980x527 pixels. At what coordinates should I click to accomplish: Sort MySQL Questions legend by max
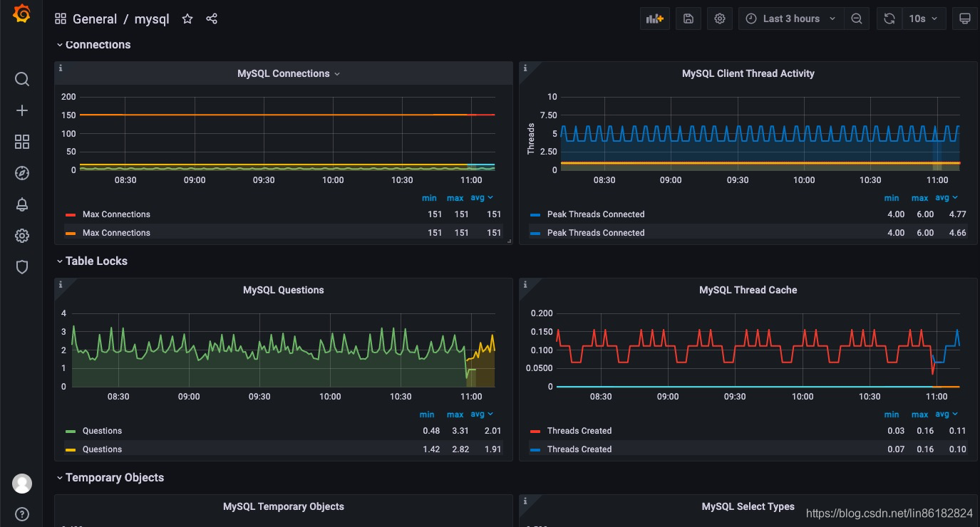point(455,414)
